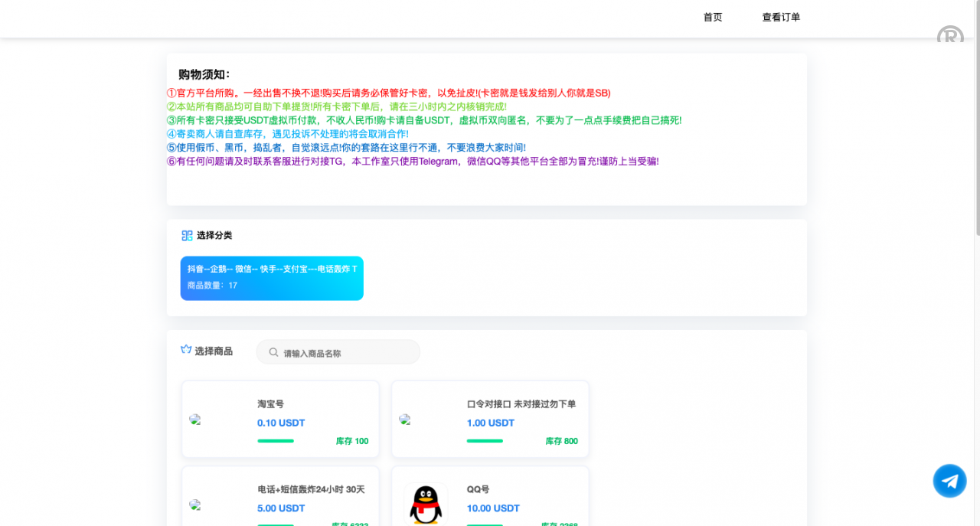Select the QQ号 product title

(478, 489)
